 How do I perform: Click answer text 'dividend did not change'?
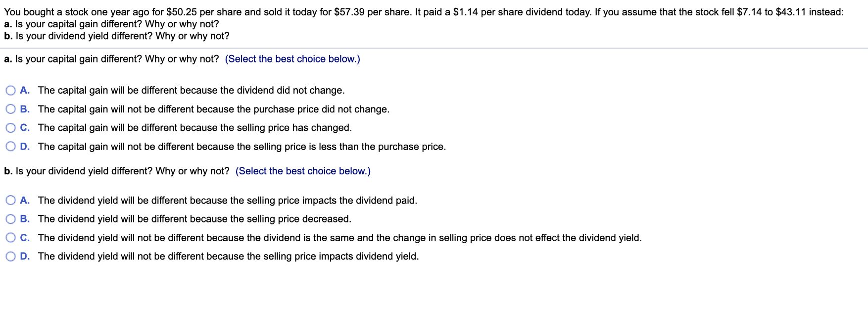[x=191, y=90]
